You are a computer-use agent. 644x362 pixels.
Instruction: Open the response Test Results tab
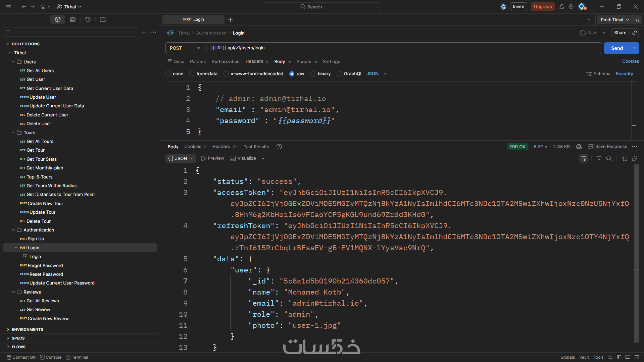pos(256,147)
